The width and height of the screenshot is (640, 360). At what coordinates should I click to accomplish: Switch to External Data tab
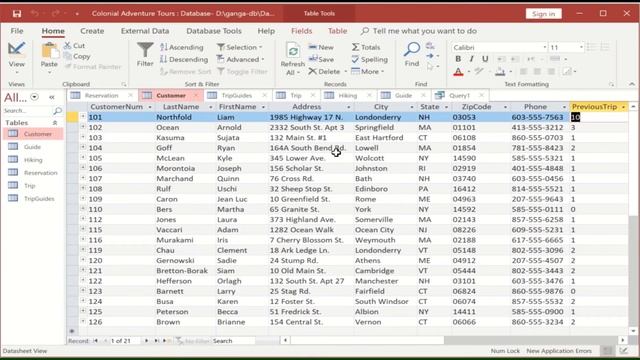145,31
